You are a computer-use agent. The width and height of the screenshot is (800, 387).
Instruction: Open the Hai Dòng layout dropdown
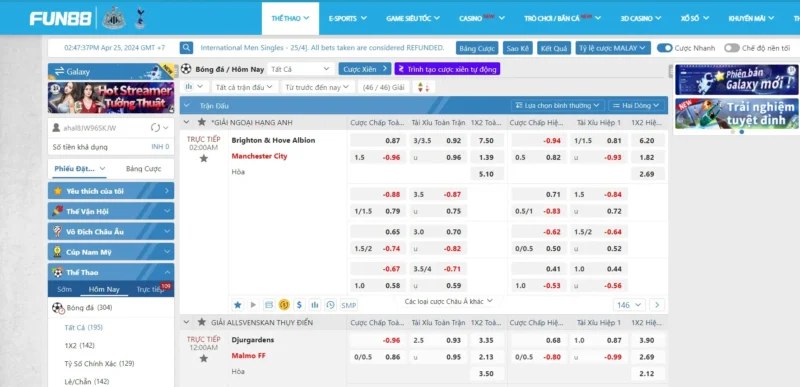pyautogui.click(x=636, y=106)
